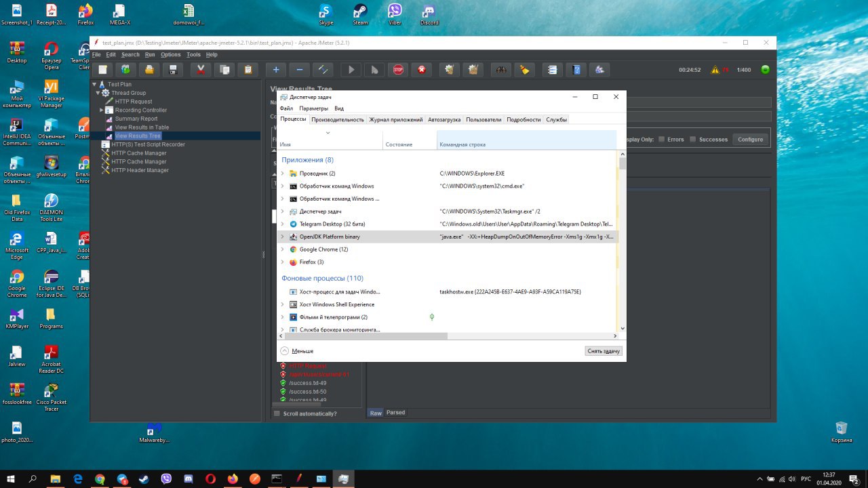The width and height of the screenshot is (868, 488).
Task: Collapse the Test Plan tree node
Action: point(96,85)
